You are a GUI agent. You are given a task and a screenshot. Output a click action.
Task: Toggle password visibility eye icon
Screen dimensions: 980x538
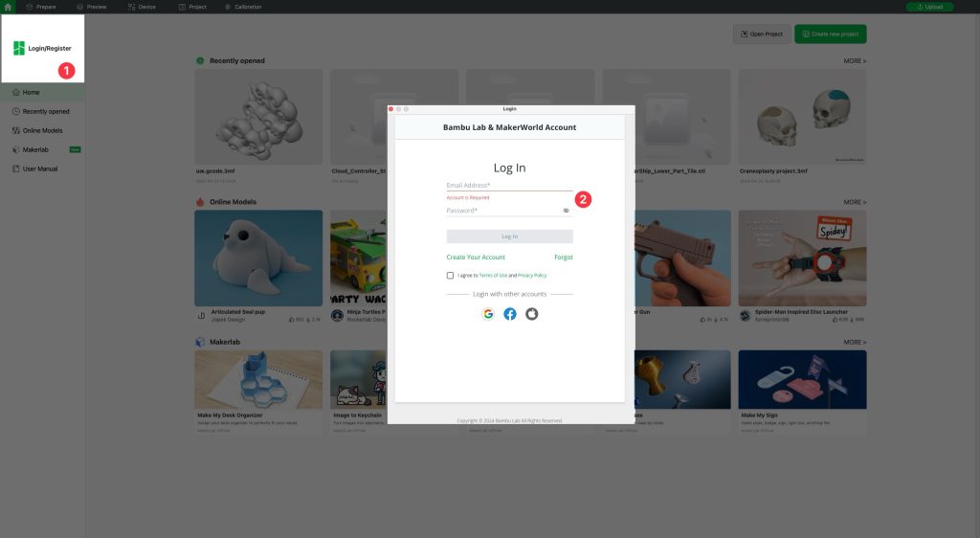[567, 211]
